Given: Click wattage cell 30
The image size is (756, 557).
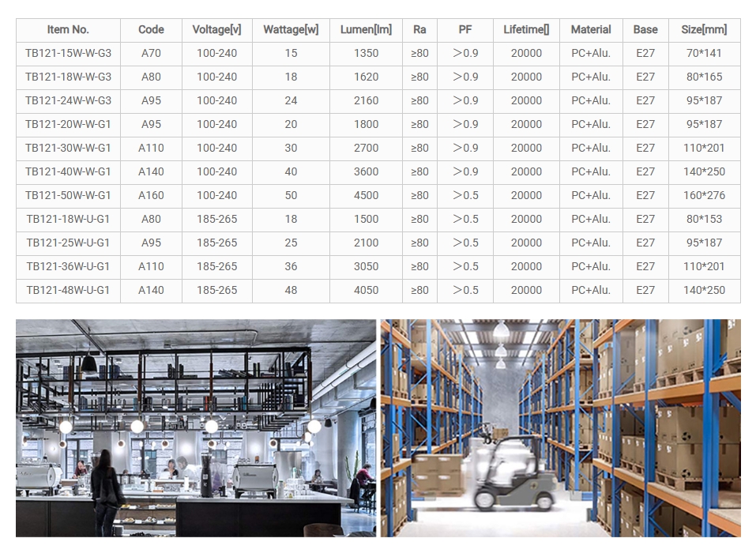Looking at the screenshot, I should pyautogui.click(x=291, y=148).
